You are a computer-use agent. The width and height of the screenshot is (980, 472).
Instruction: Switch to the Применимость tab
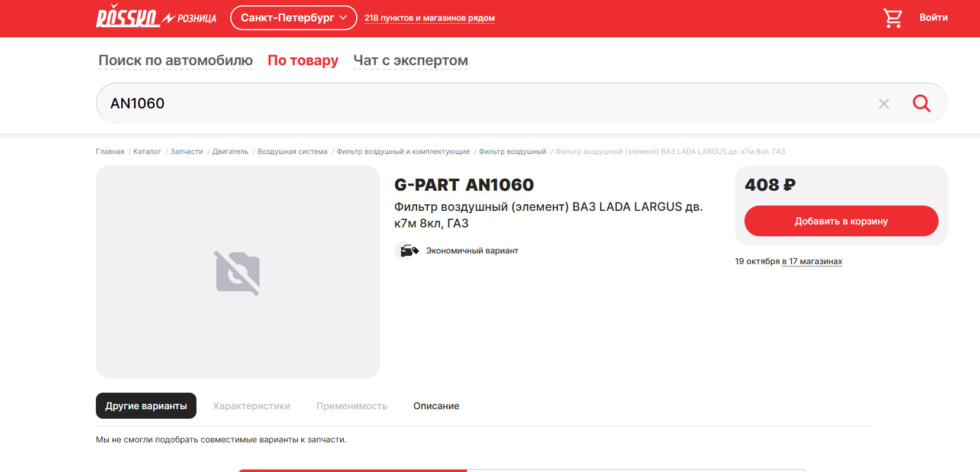tap(352, 406)
